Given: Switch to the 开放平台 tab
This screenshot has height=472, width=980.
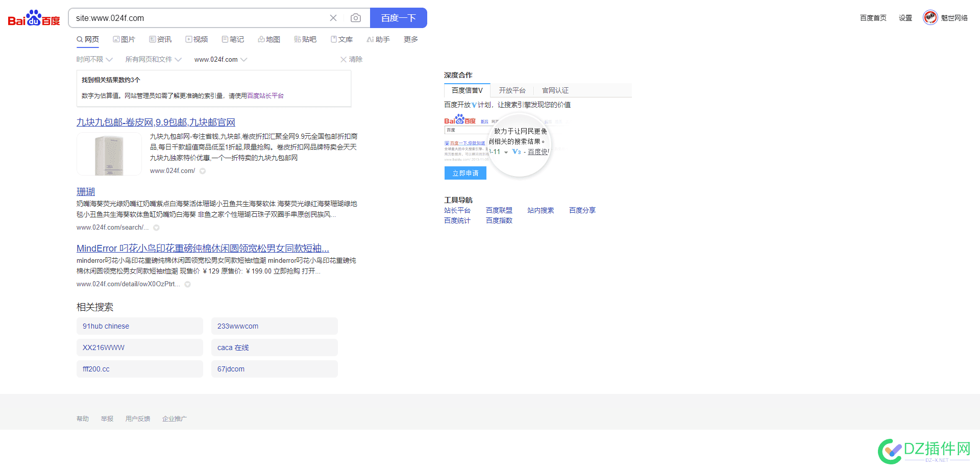Looking at the screenshot, I should click(512, 90).
